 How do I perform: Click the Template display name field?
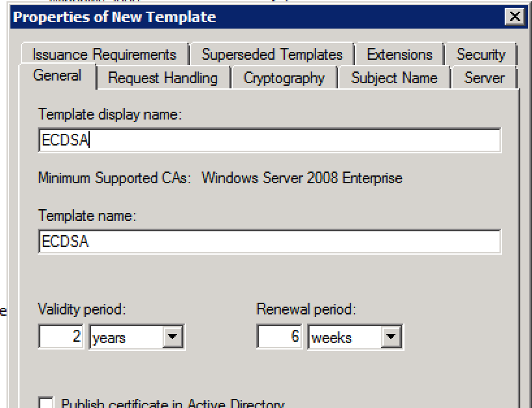pyautogui.click(x=269, y=141)
